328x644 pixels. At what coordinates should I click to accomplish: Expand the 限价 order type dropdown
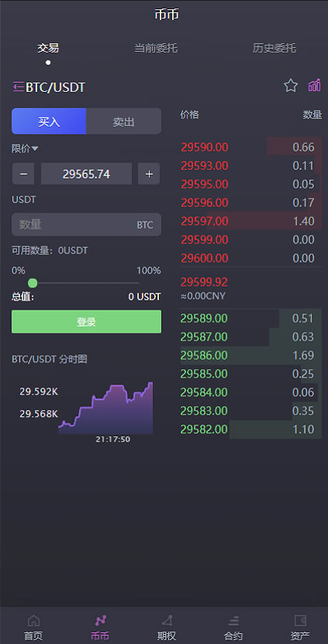pyautogui.click(x=25, y=149)
